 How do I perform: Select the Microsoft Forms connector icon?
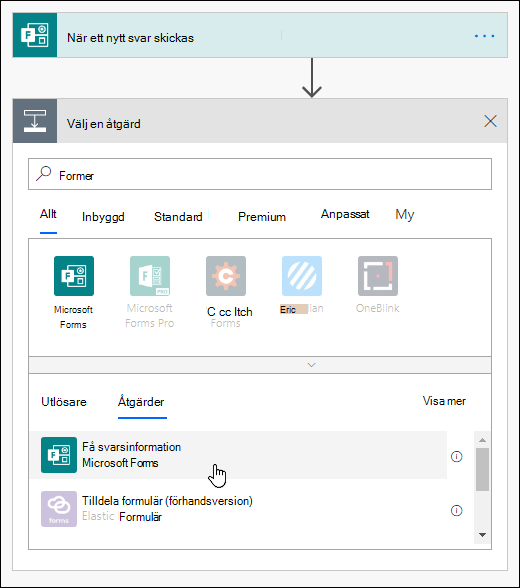coord(74,276)
